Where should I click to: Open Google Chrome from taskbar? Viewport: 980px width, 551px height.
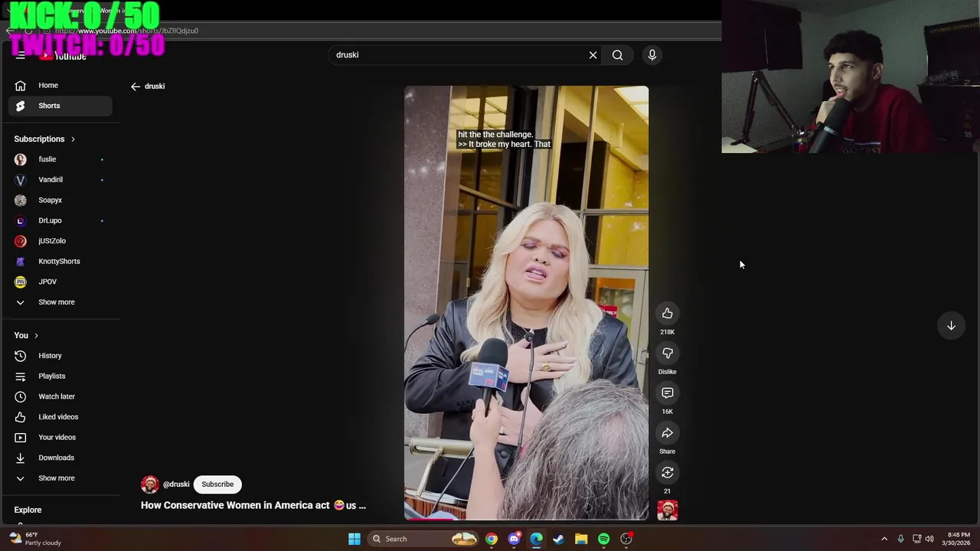pyautogui.click(x=492, y=539)
